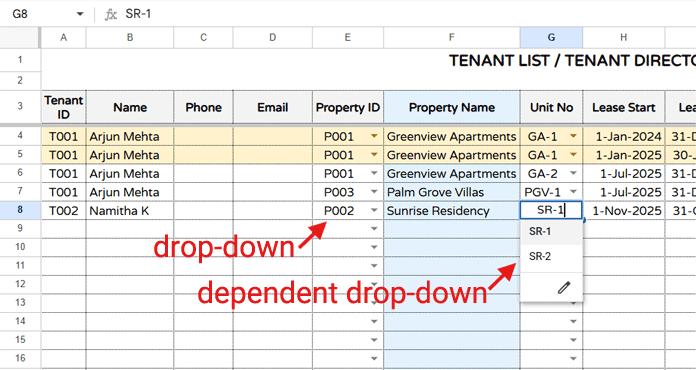The height and width of the screenshot is (370, 696).
Task: Click the Tenant ID header cell
Action: pos(63,107)
